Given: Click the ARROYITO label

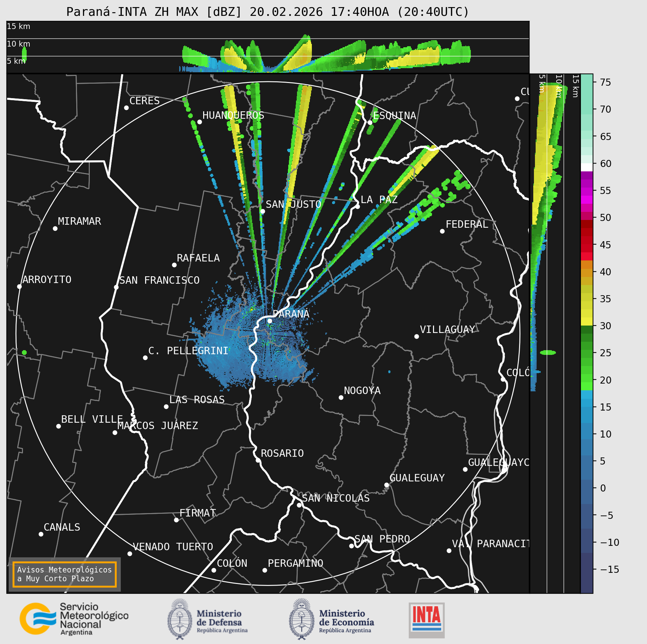Looking at the screenshot, I should pyautogui.click(x=47, y=280).
